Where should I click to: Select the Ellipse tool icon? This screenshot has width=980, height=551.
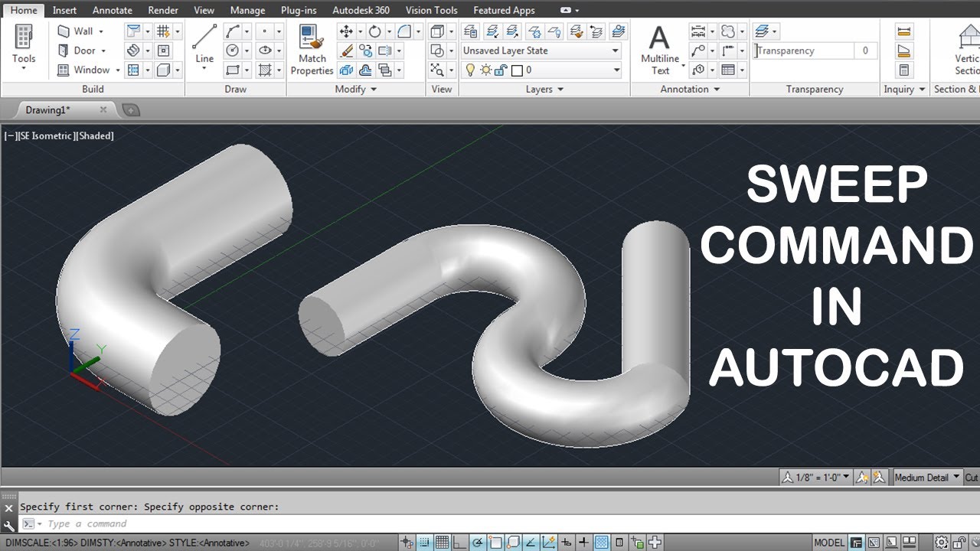tap(265, 51)
